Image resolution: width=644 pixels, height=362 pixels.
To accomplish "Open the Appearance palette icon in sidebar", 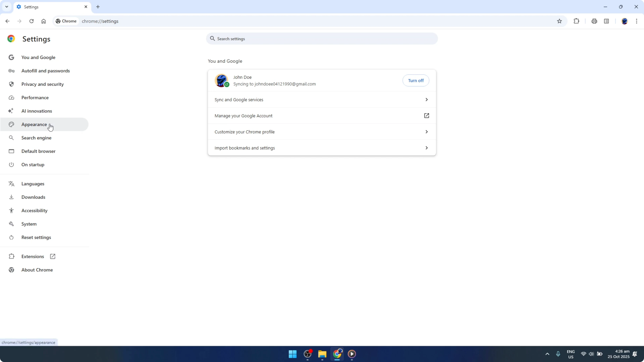I will point(11,124).
